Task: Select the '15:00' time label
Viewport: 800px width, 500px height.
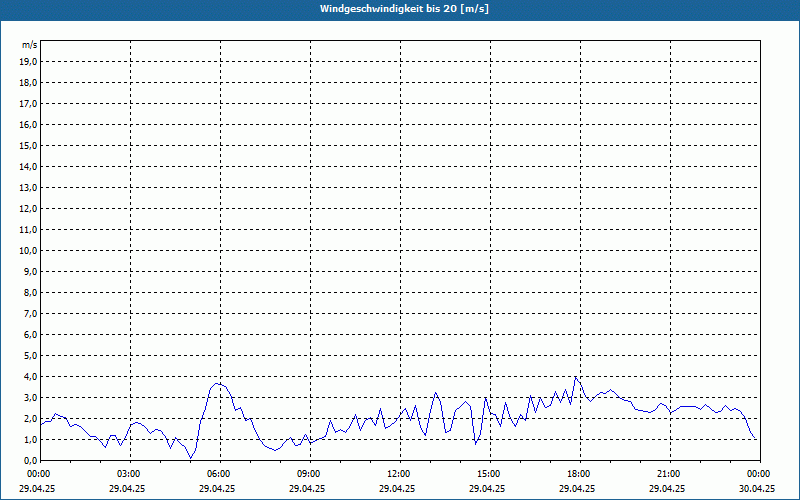Action: (488, 474)
